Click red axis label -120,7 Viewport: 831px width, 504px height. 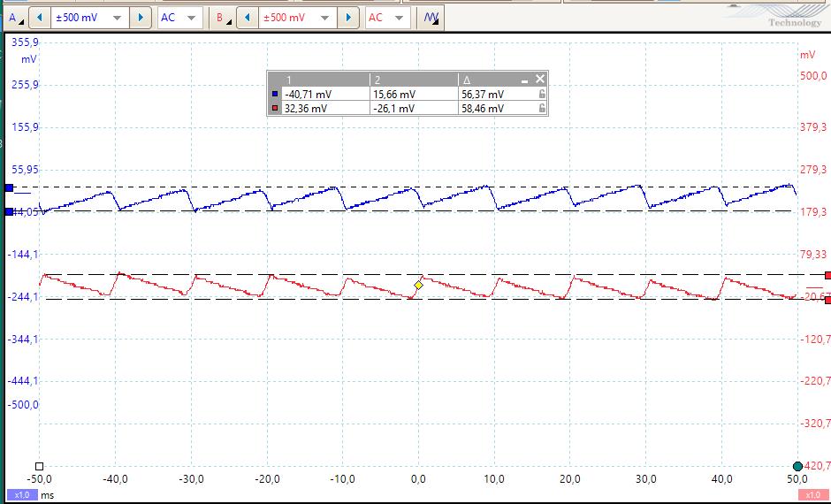coord(815,339)
